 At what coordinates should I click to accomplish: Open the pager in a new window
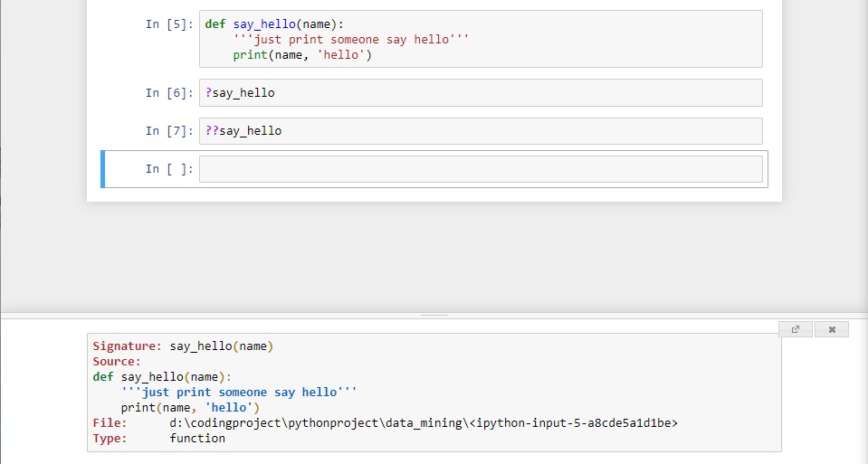[795, 329]
